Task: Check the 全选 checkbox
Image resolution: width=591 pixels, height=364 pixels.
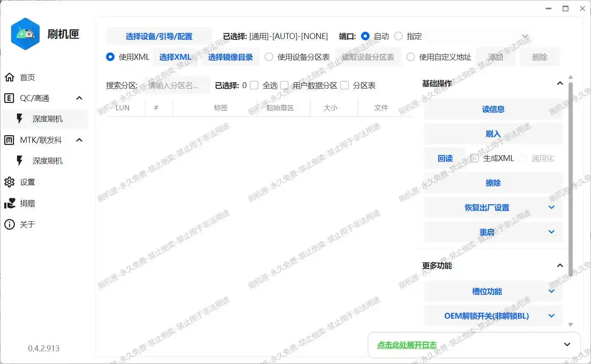Action: point(254,86)
